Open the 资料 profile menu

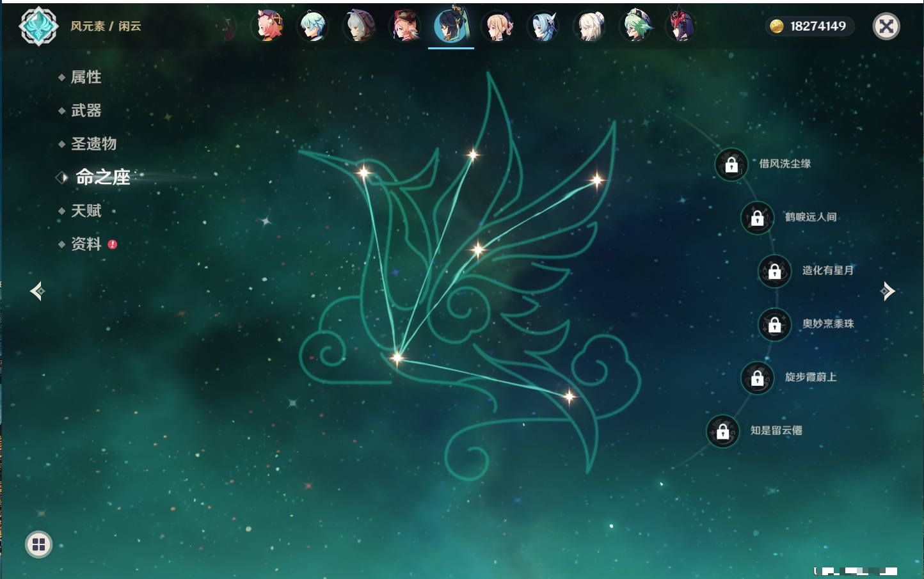coord(86,244)
